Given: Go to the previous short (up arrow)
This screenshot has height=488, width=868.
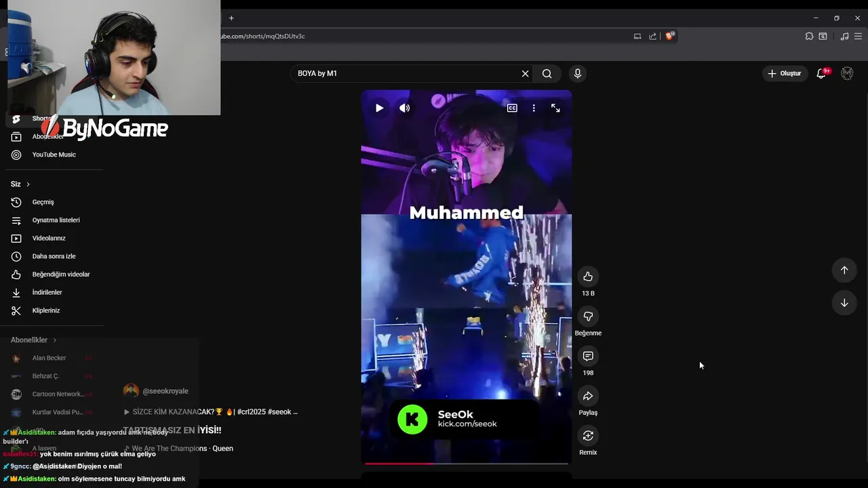Looking at the screenshot, I should pyautogui.click(x=844, y=270).
